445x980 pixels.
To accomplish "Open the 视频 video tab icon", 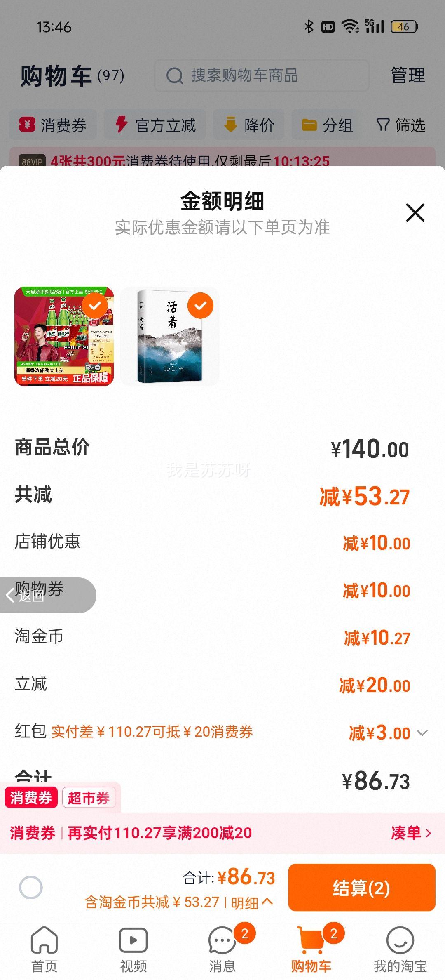I will click(x=133, y=940).
